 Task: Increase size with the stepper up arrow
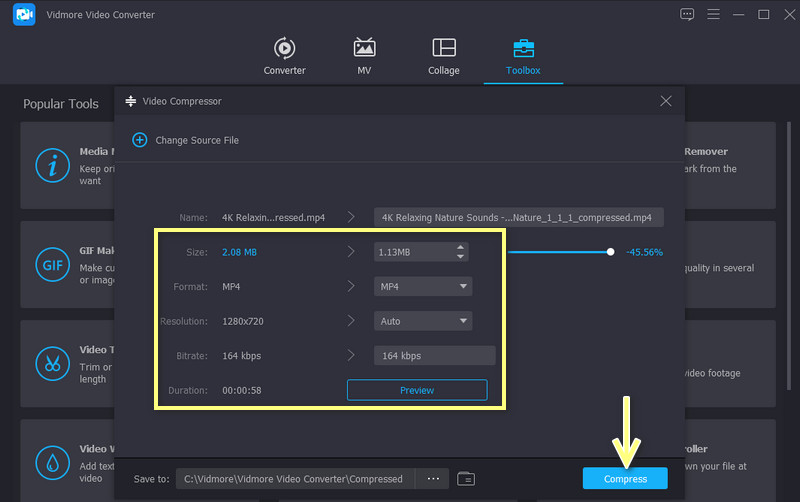click(460, 247)
